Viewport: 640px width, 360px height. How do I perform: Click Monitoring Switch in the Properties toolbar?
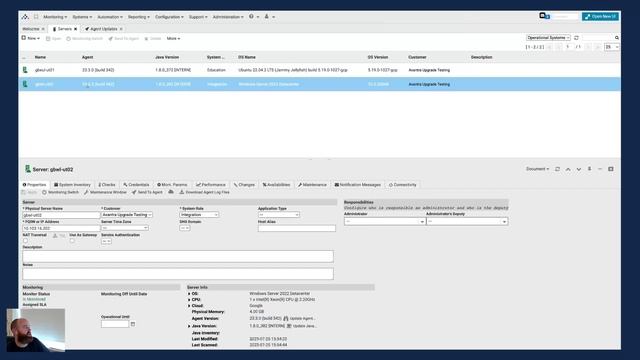(x=60, y=192)
